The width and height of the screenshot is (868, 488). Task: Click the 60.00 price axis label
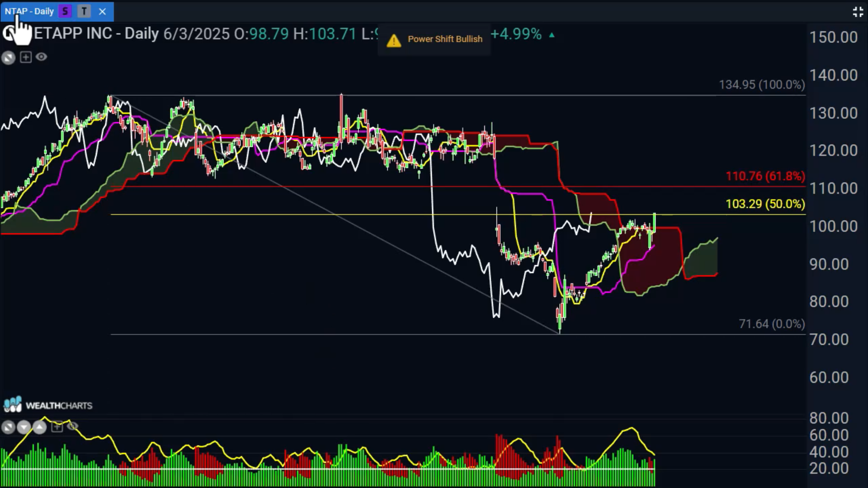(x=829, y=378)
